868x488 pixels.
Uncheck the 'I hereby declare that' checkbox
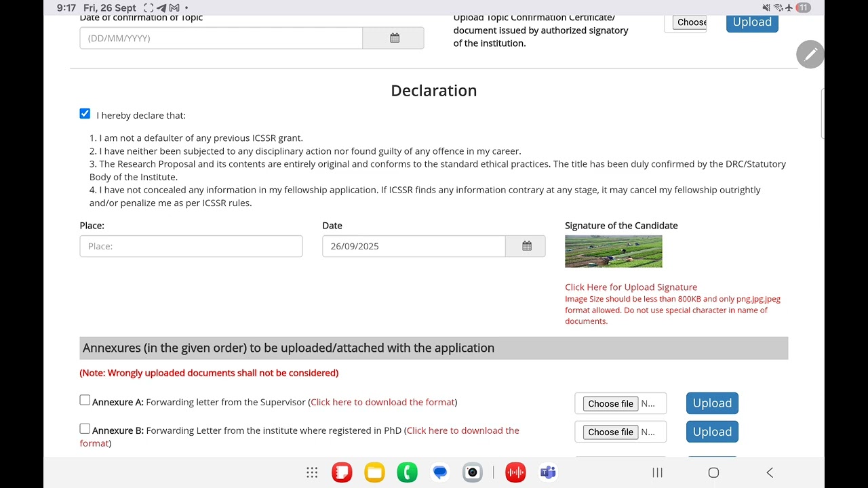pos(85,114)
